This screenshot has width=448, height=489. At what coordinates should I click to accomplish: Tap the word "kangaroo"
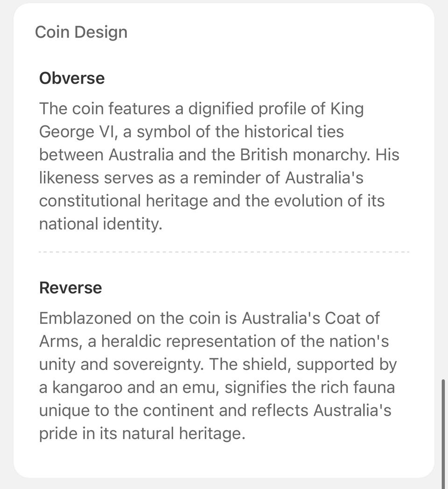pyautogui.click(x=89, y=388)
